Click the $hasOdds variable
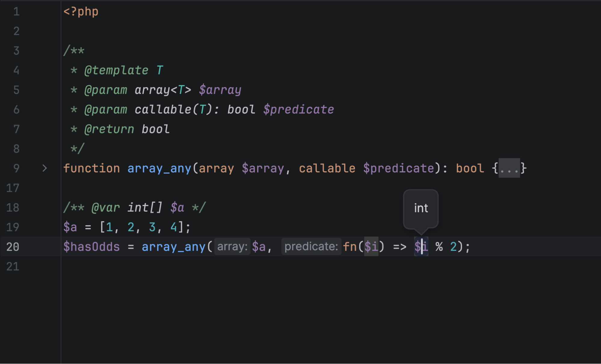This screenshot has width=601, height=364. [x=92, y=247]
